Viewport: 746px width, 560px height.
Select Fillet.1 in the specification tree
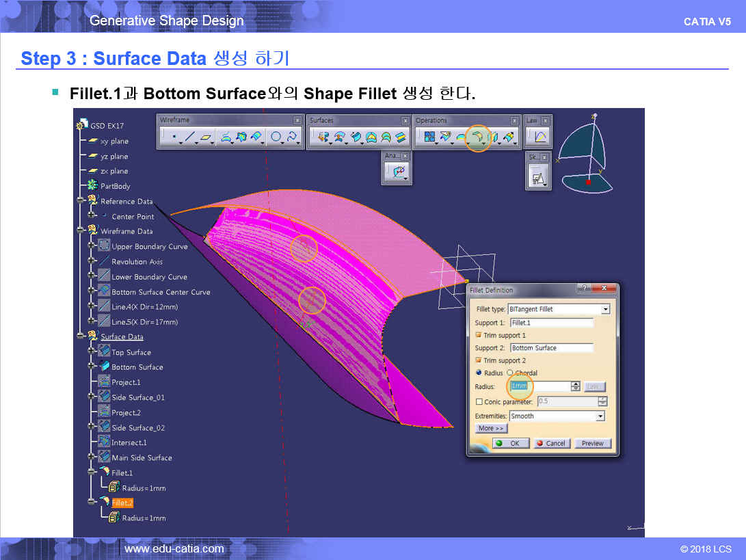click(122, 472)
